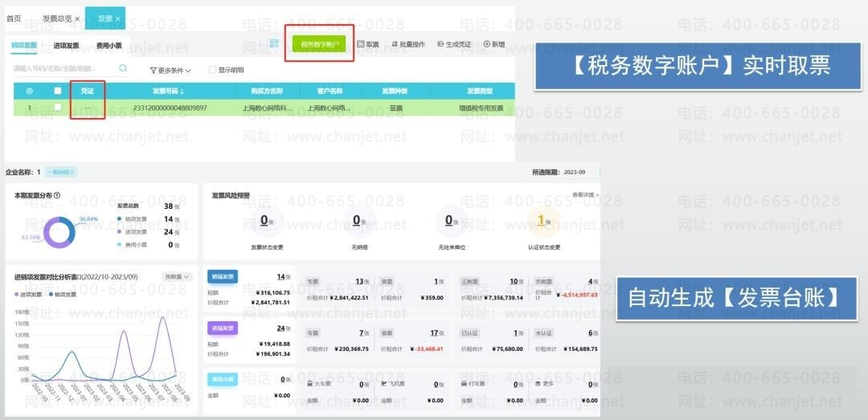This screenshot has height=420, width=868.
Task: Click the 24张 purchase invoice total count
Action: click(284, 328)
